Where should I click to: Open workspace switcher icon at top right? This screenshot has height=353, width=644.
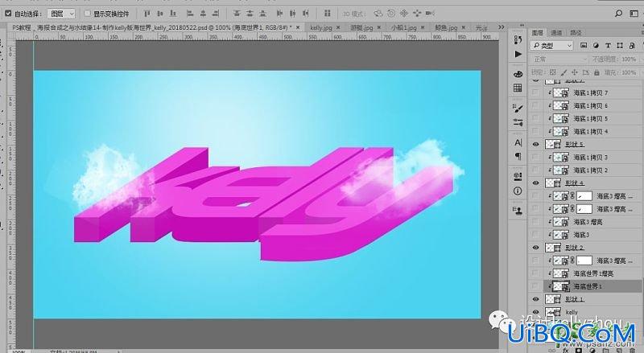(x=634, y=14)
